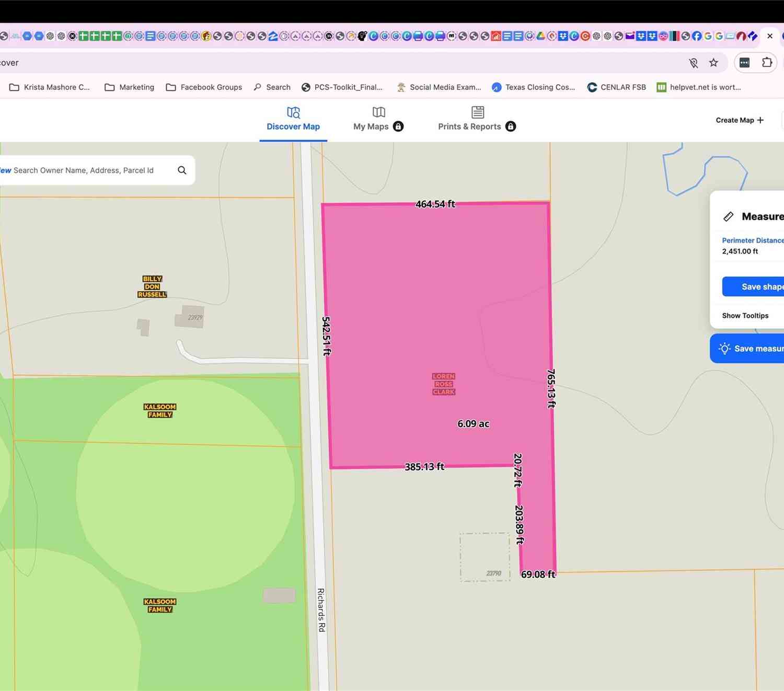784x691 pixels.
Task: Click the location blocked icon in address bar
Action: pyautogui.click(x=694, y=63)
